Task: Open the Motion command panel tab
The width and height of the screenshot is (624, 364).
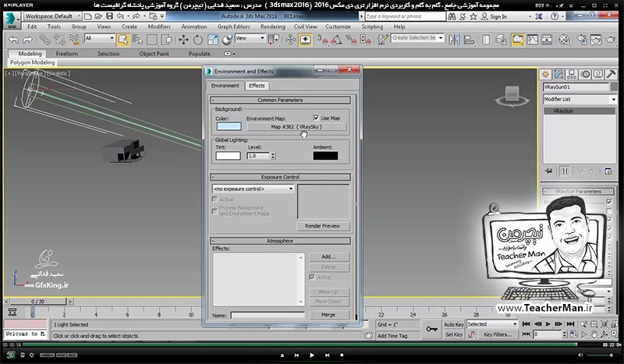Action: click(585, 74)
